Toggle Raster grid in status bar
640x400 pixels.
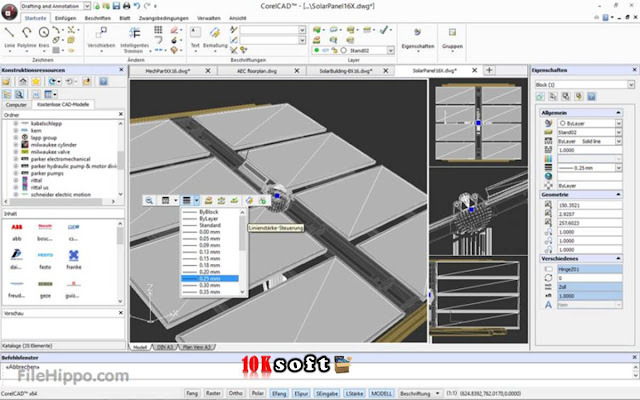coord(213,393)
